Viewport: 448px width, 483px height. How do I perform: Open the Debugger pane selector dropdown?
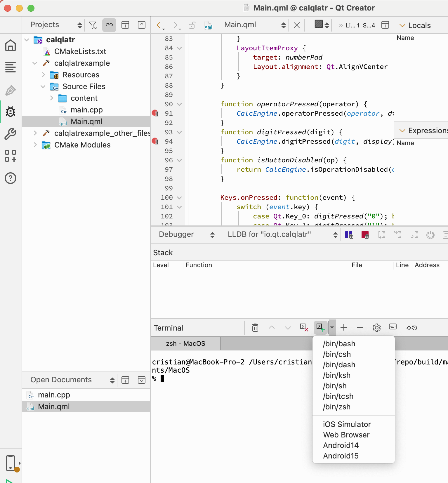click(186, 234)
